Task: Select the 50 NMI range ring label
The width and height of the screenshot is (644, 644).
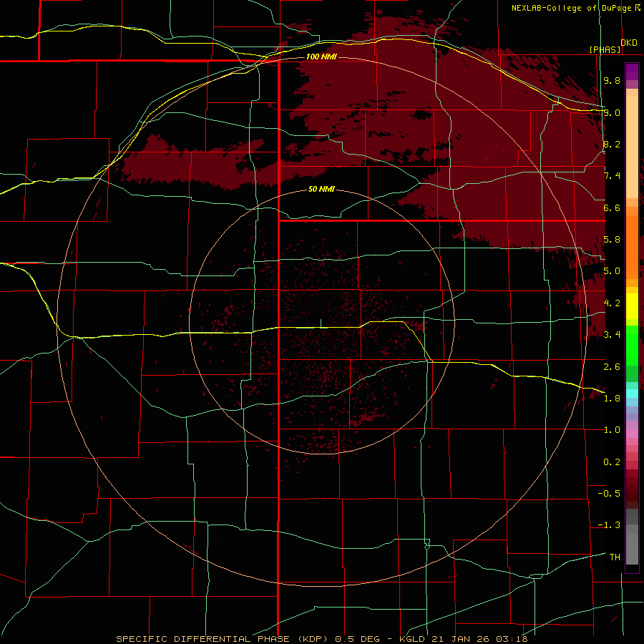Action: 321,189
